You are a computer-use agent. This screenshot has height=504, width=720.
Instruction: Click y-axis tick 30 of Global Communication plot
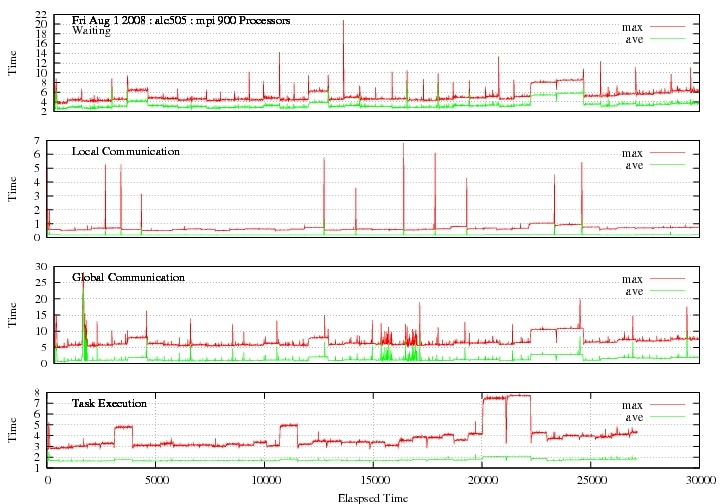(41, 267)
